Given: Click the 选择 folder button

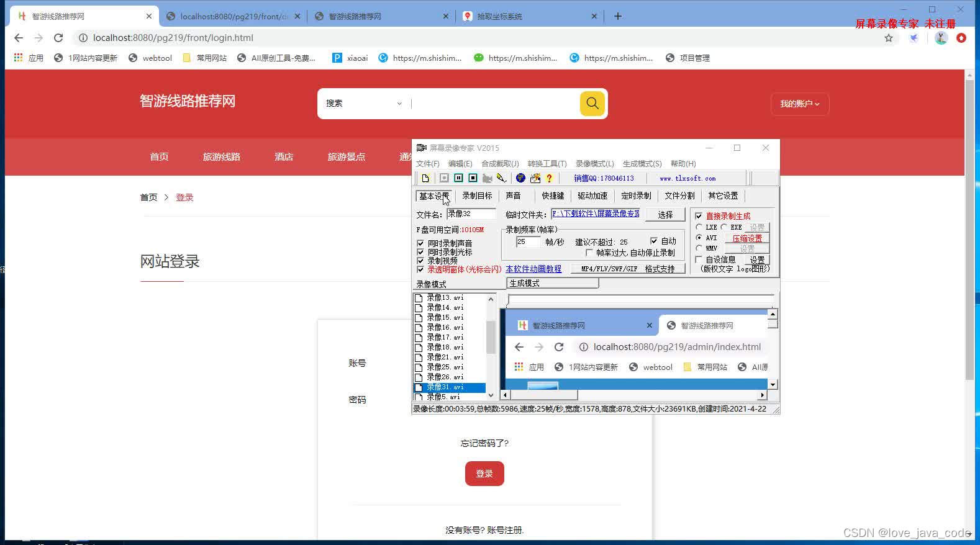Looking at the screenshot, I should point(665,215).
